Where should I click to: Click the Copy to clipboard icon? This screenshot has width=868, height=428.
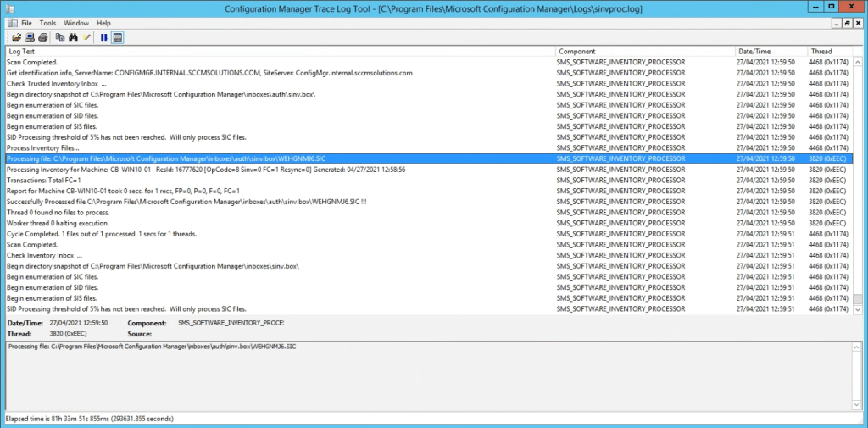pos(60,37)
